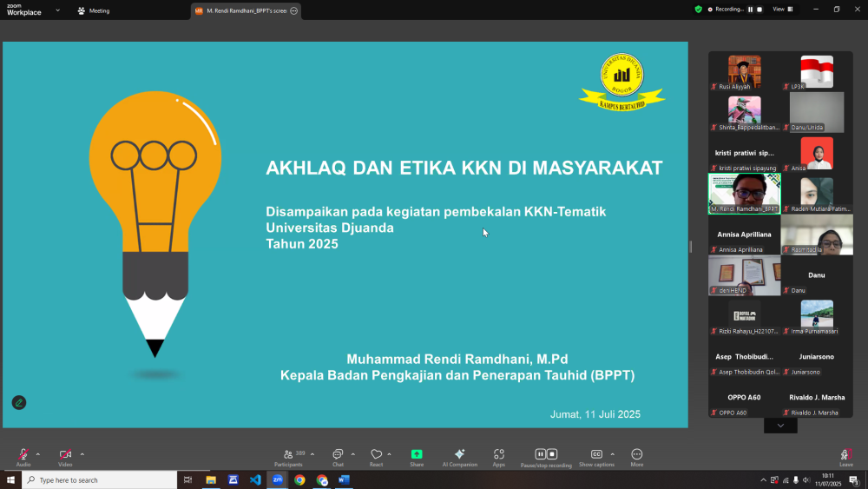The width and height of the screenshot is (868, 489).
Task: Select Danu/Unida participant tile
Action: tap(817, 112)
